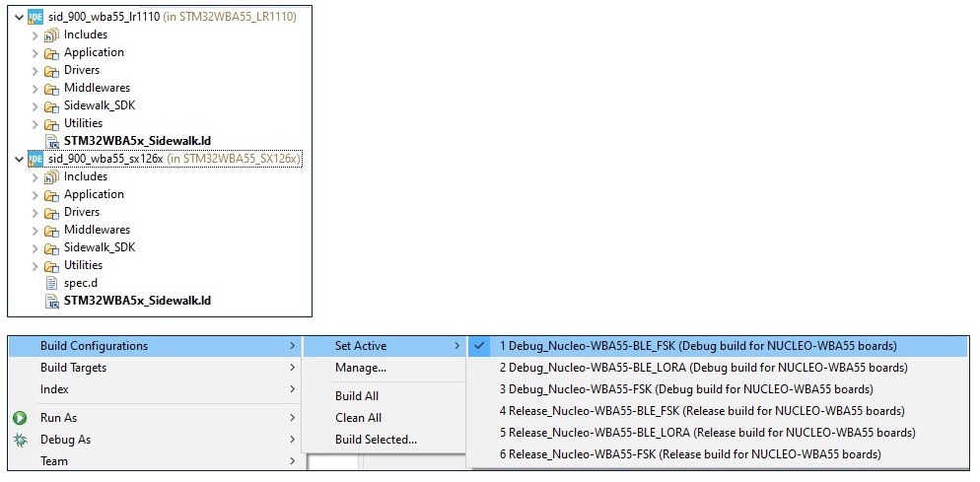Expand Application in the lr1110 project
Screen dimensions: 980x482
pos(35,52)
